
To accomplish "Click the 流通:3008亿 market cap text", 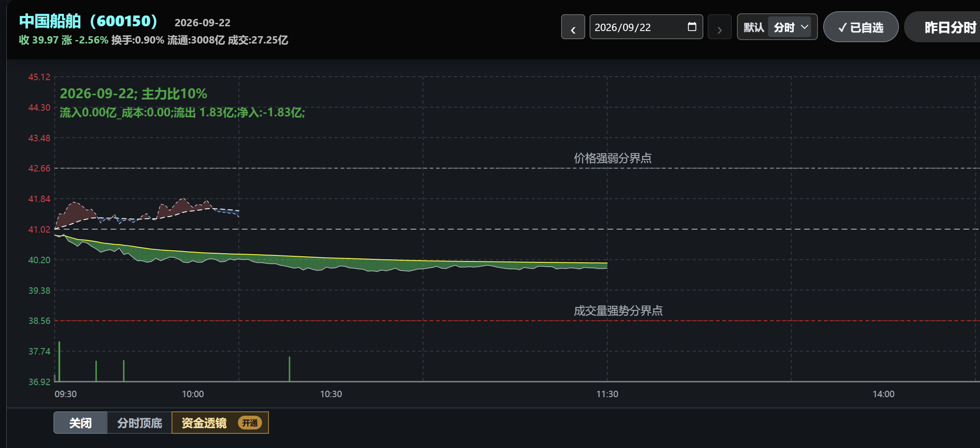I will click(196, 40).
